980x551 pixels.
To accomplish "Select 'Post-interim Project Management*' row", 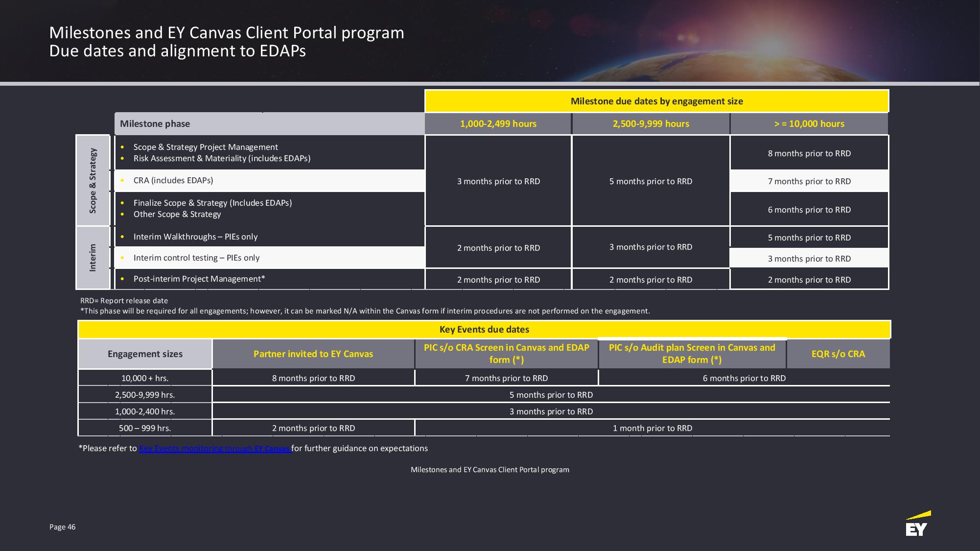I will (269, 279).
